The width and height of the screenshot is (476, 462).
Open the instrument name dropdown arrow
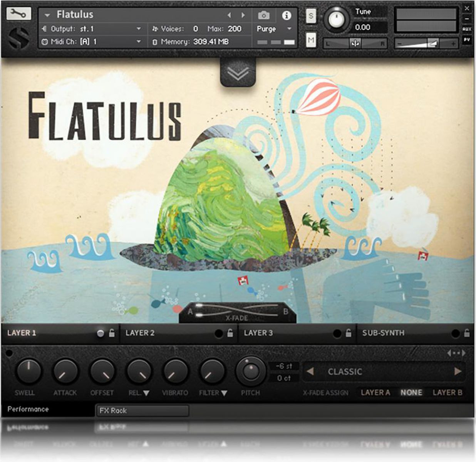47,15
